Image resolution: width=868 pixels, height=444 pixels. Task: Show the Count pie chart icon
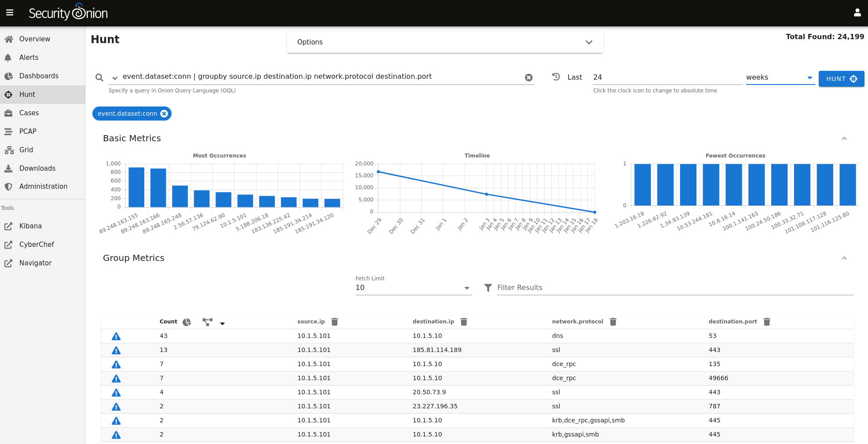(187, 322)
